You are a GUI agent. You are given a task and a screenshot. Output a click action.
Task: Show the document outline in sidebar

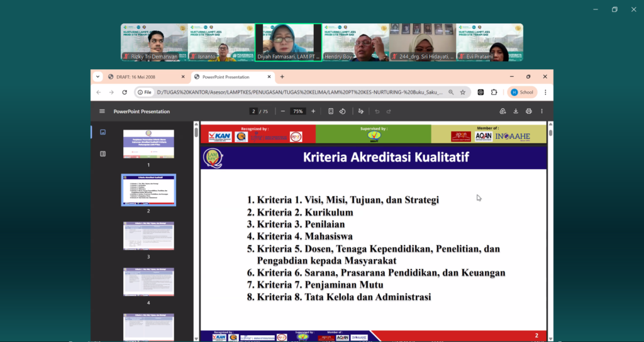point(103,154)
